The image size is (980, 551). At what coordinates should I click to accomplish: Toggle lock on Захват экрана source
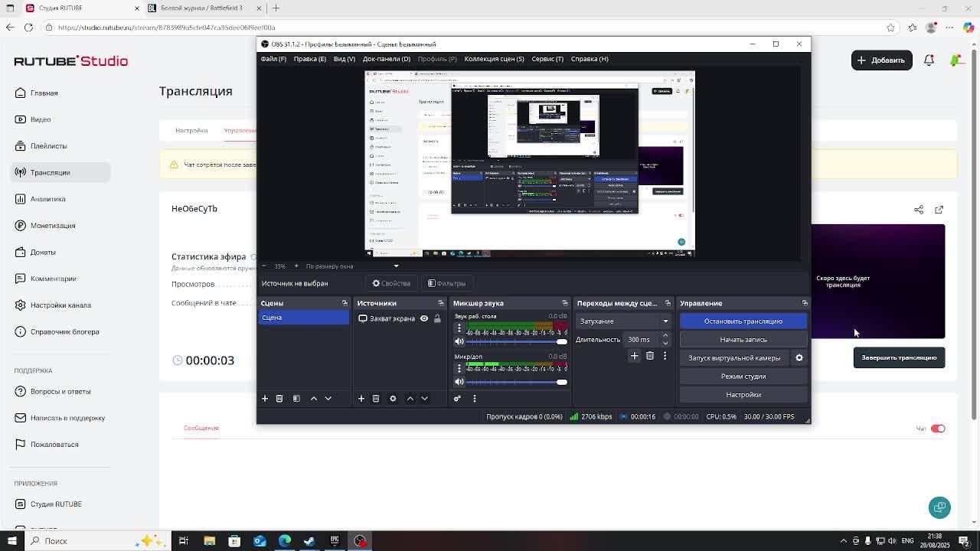tap(437, 318)
